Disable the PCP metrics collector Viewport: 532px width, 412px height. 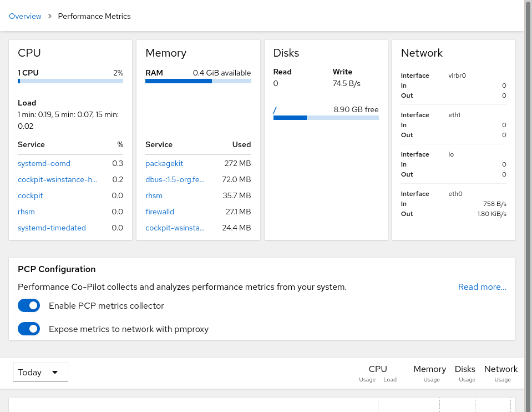point(28,305)
